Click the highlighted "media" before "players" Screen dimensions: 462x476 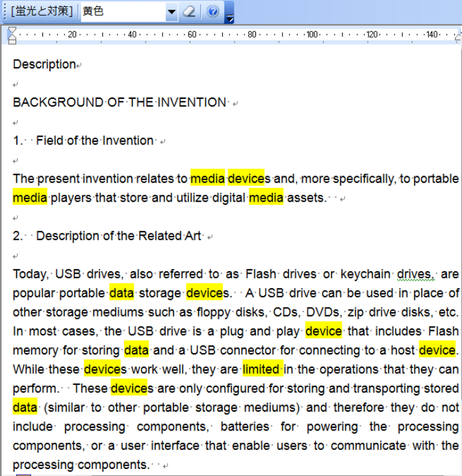pos(30,198)
